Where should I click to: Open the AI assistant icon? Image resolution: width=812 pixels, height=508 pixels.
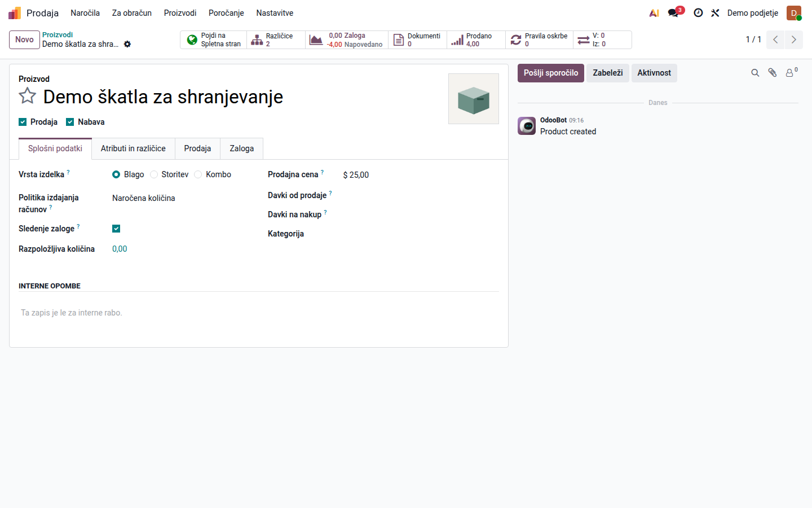[654, 13]
